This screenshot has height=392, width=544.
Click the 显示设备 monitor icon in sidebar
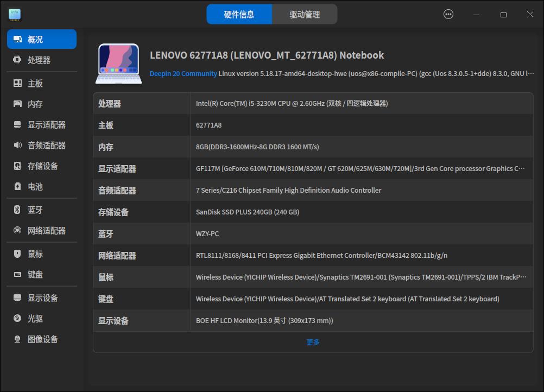tap(17, 298)
